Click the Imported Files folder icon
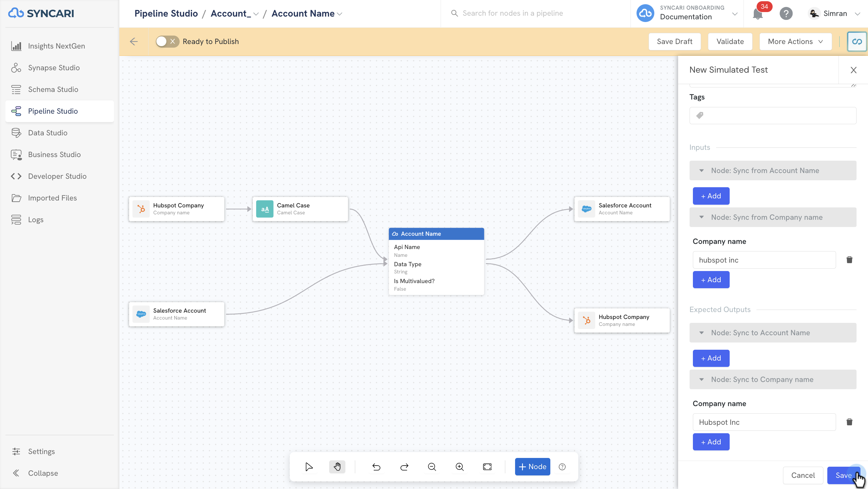This screenshot has width=868, height=489. (16, 198)
